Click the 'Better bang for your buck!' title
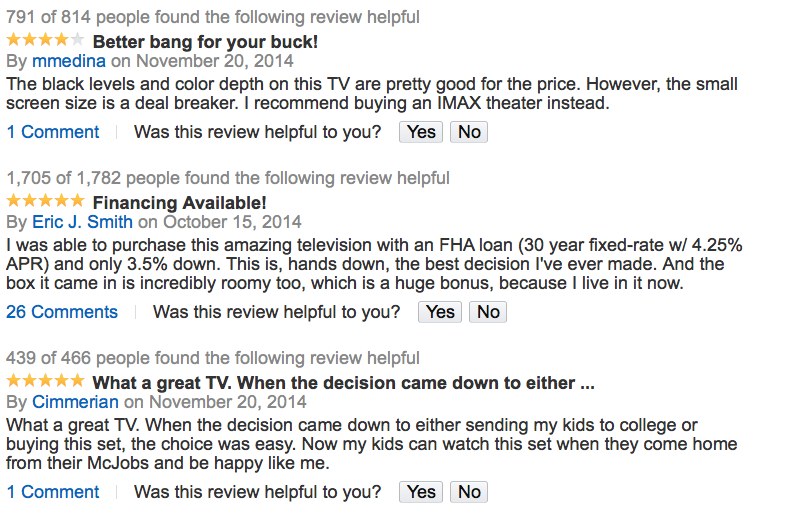 (205, 42)
